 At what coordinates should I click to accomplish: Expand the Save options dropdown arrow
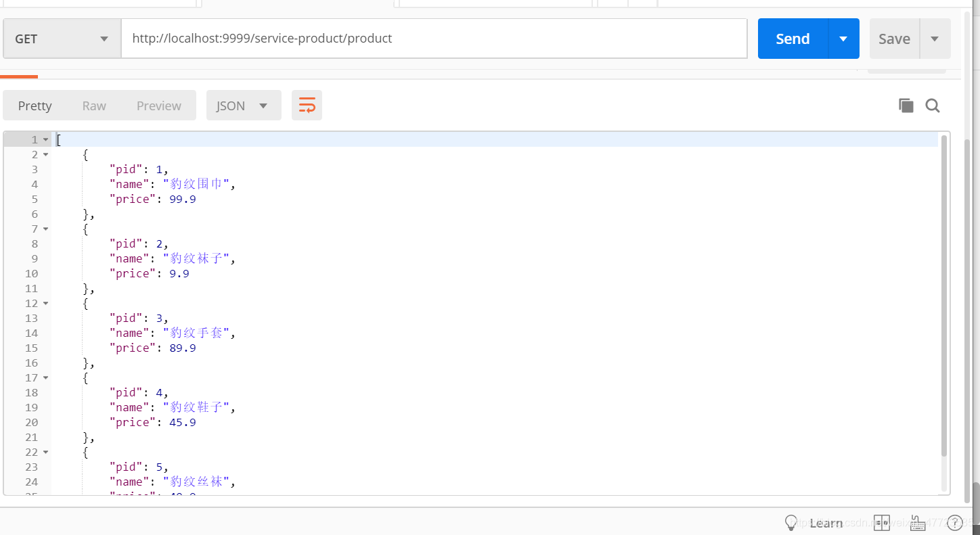pos(935,39)
